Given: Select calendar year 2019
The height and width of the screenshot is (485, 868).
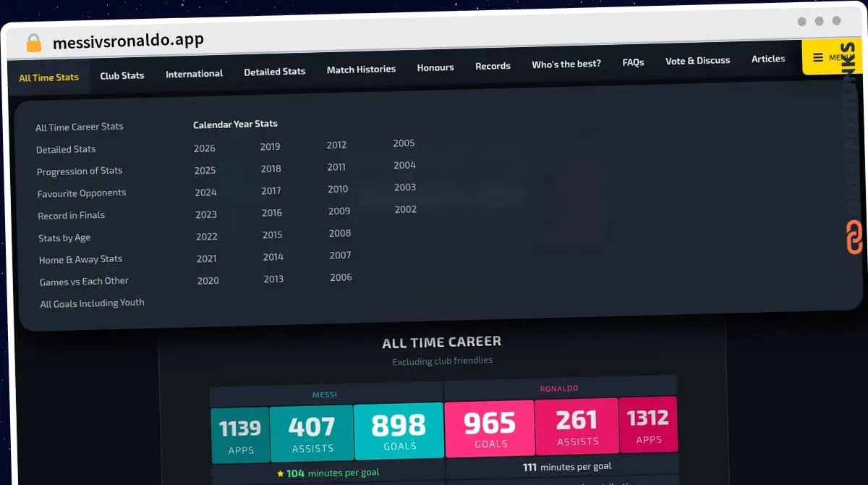Looking at the screenshot, I should pos(271,147).
